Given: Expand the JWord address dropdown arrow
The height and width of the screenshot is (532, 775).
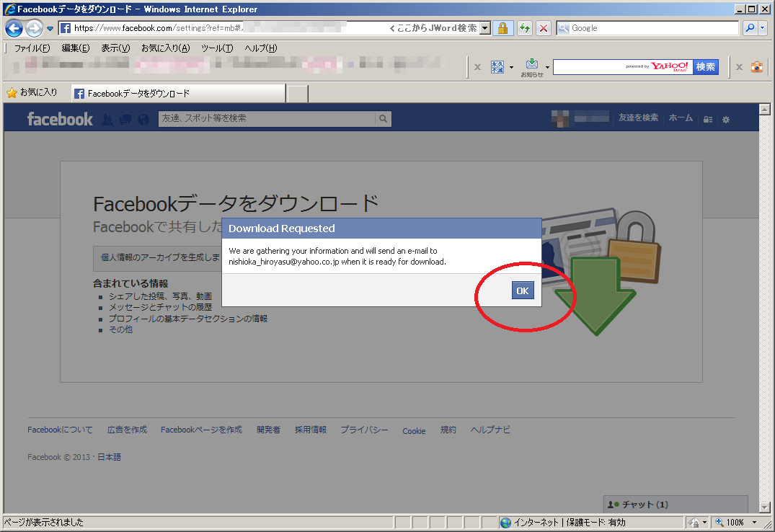Looking at the screenshot, I should pyautogui.click(x=485, y=28).
